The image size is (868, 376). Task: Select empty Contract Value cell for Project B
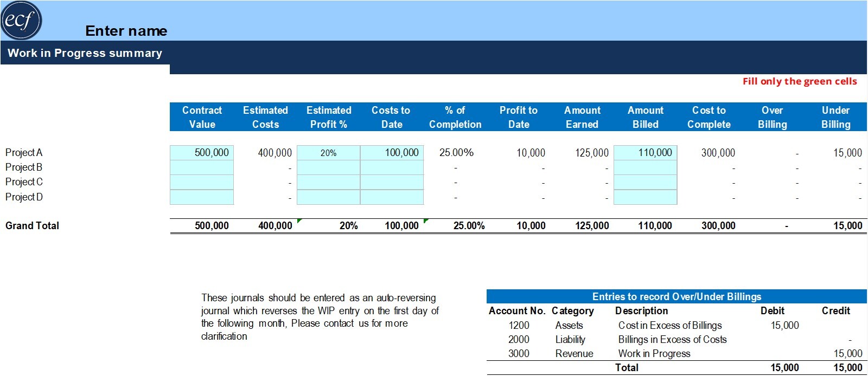click(202, 167)
